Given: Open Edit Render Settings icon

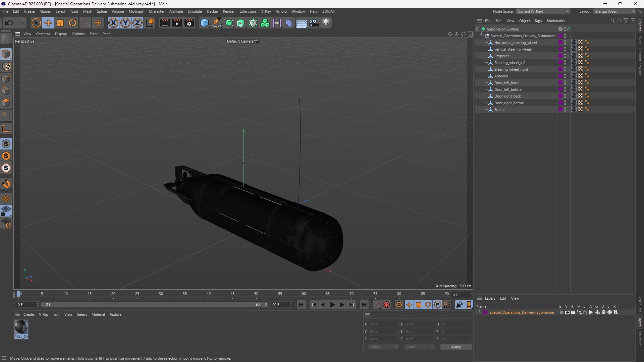Looking at the screenshot, I should coord(189,23).
